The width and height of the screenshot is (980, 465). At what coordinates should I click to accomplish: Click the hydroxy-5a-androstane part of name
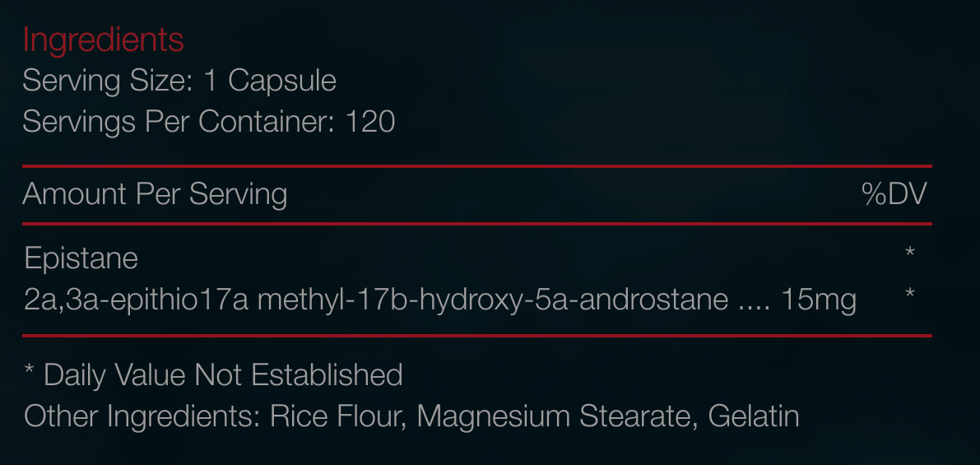point(574,300)
